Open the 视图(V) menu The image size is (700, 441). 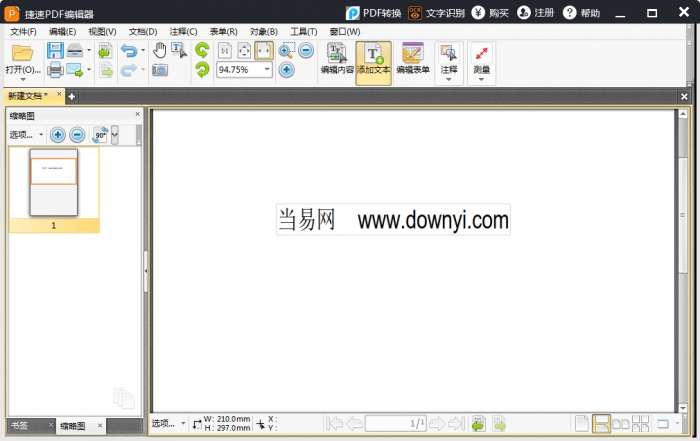[102, 32]
